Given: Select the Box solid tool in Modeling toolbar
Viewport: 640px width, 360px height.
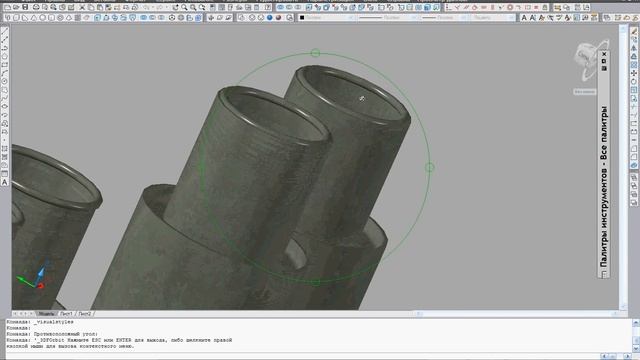Looking at the screenshot, I should pos(16,18).
